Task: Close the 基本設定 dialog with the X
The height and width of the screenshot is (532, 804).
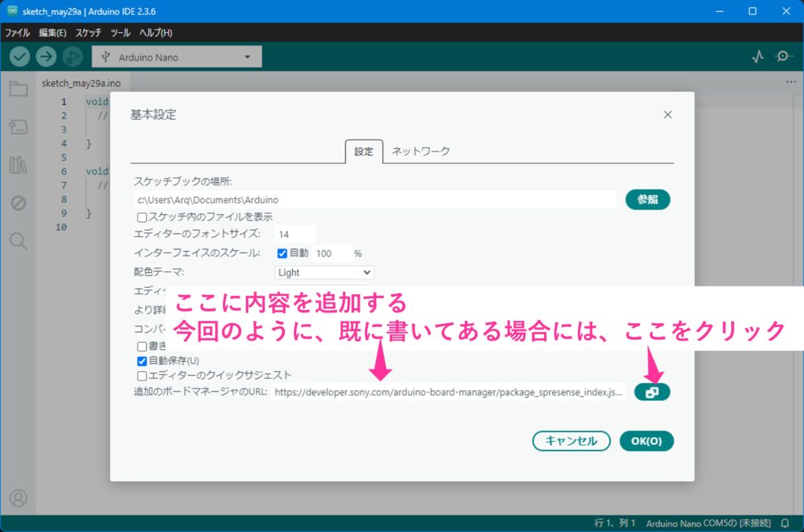Action: (667, 115)
